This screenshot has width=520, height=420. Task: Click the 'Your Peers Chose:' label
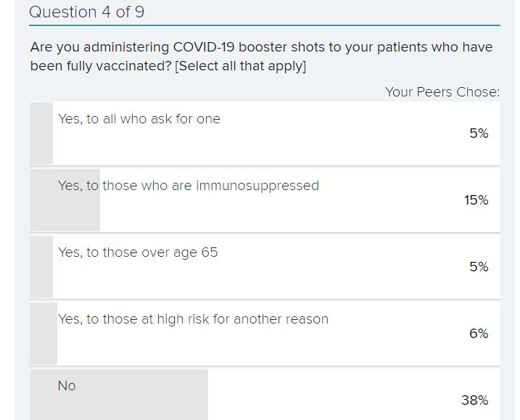[x=442, y=92]
